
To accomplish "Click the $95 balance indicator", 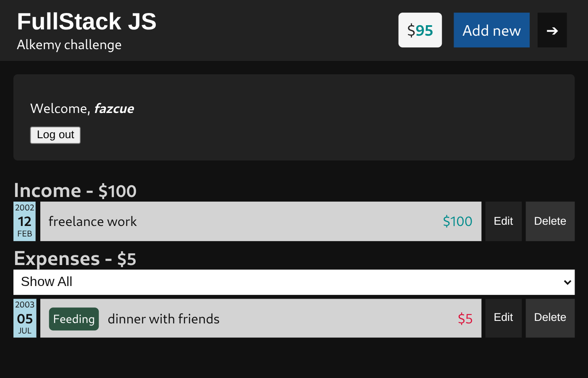I will pos(420,30).
